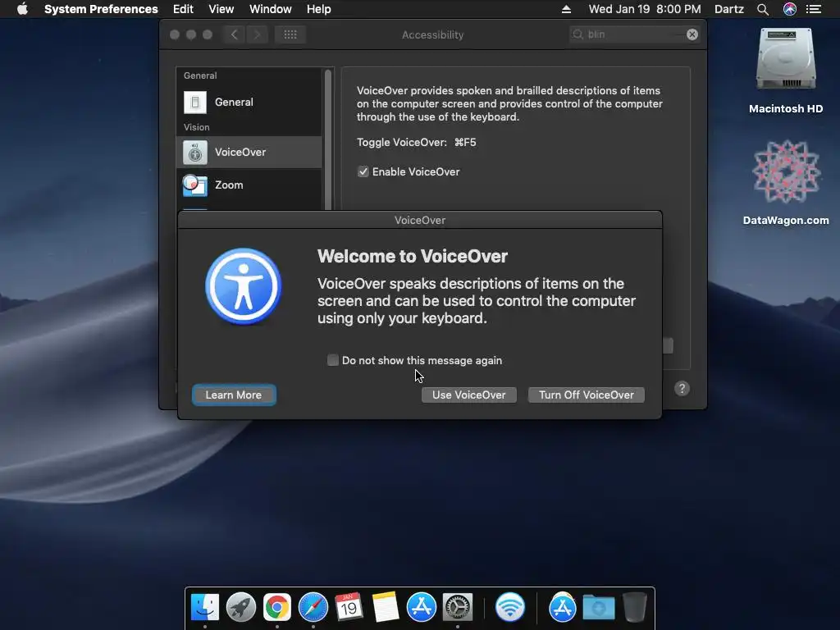Open System Preferences gear in Dock
Image resolution: width=840 pixels, height=630 pixels.
458,607
